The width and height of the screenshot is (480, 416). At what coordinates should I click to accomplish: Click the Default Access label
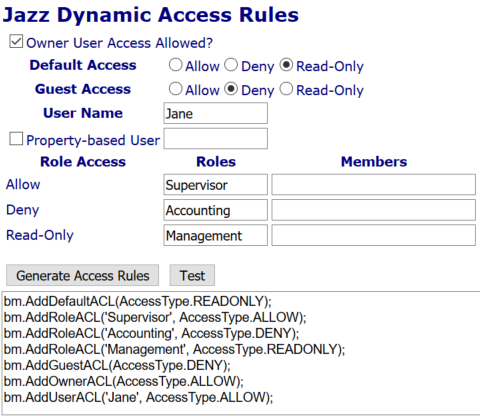pos(83,65)
